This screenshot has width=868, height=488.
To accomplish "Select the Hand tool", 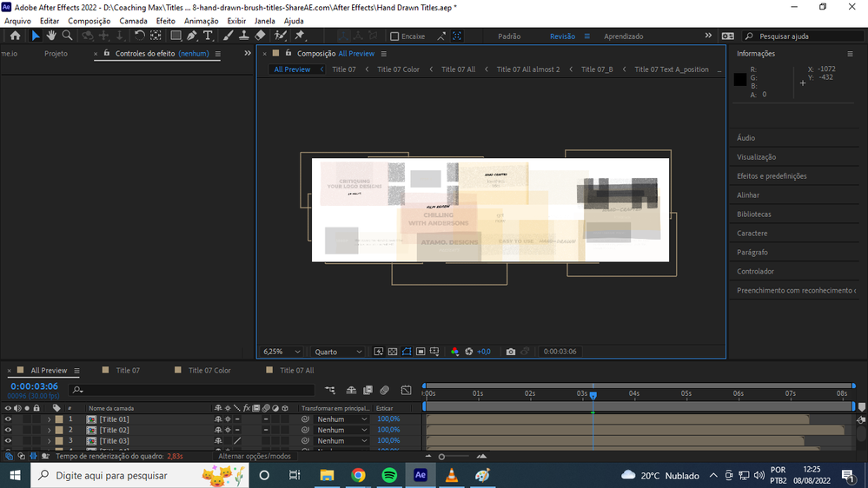I will (x=51, y=36).
